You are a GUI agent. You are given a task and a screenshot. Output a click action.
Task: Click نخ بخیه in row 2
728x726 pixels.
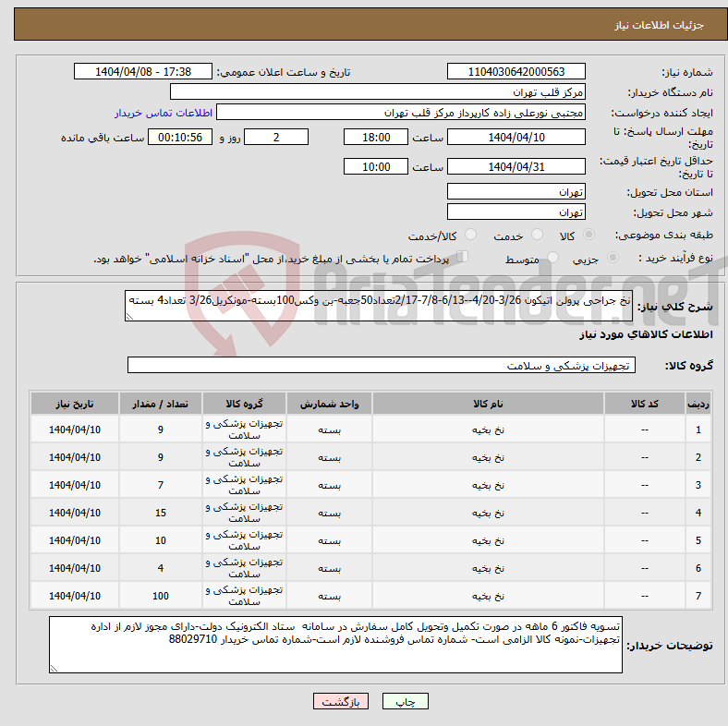coord(488,458)
